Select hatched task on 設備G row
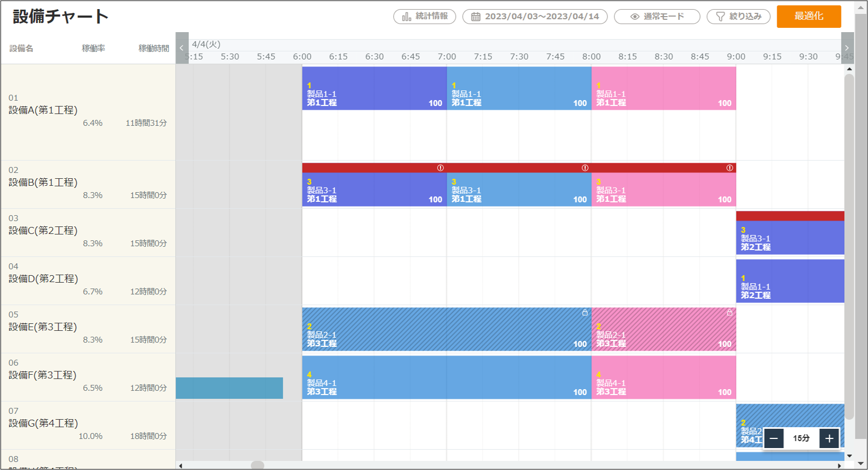868x470 pixels. [790, 426]
